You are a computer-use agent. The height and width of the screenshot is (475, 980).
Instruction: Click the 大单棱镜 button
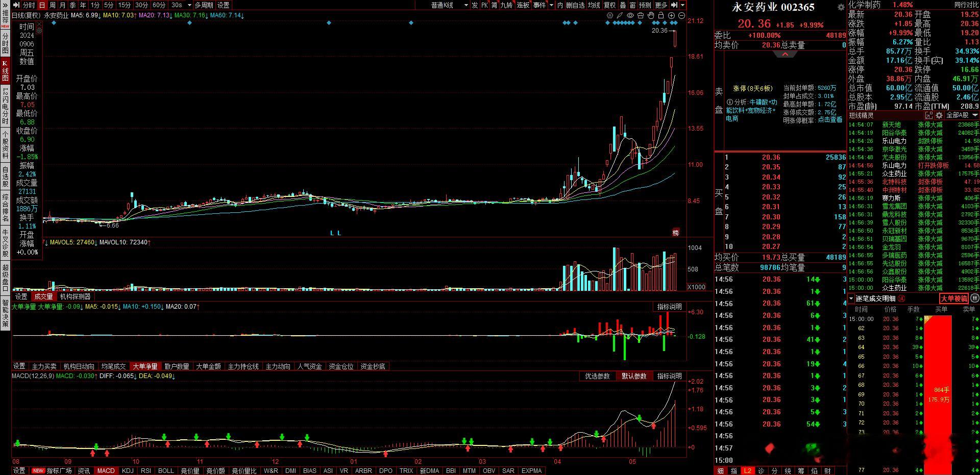click(x=954, y=299)
